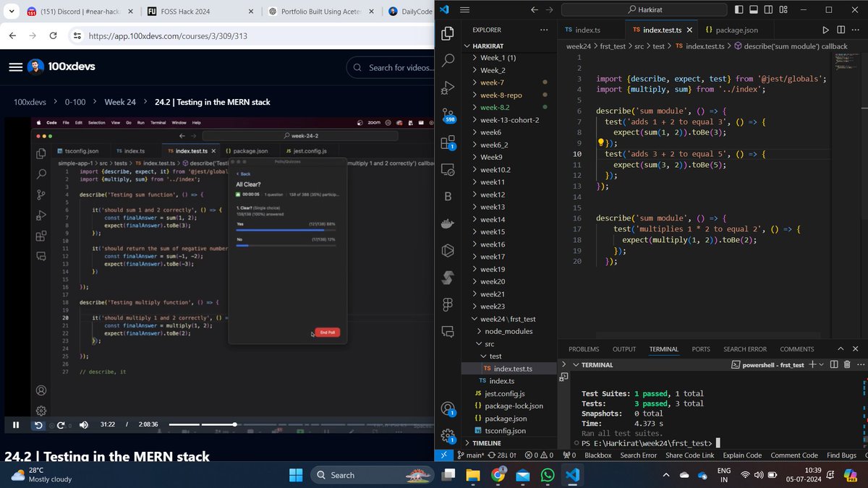
Task: Click the Search for videos input field
Action: click(x=391, y=67)
